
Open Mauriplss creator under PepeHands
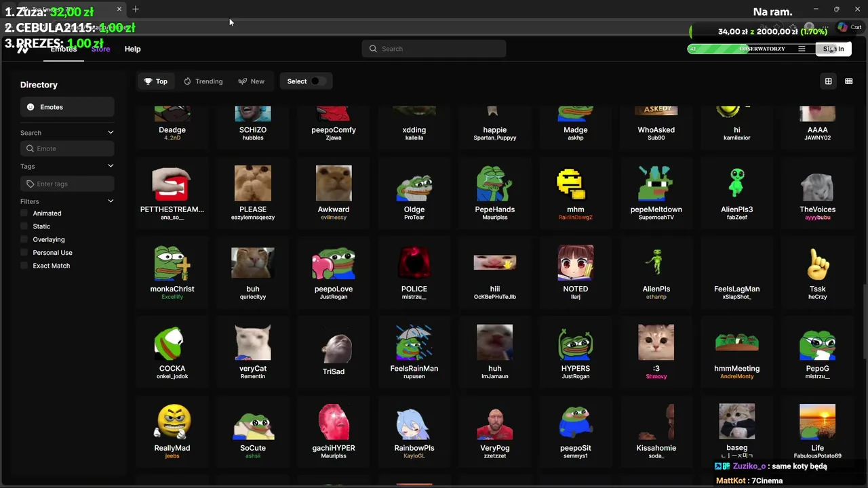(x=495, y=218)
